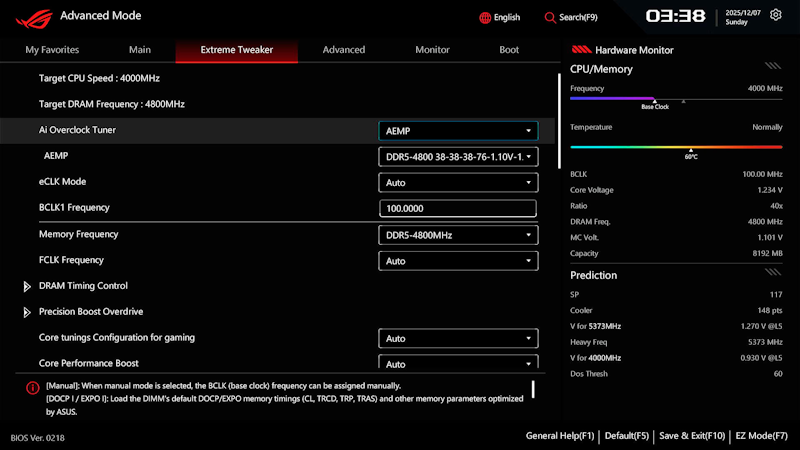Click Save & Exit(F10) button
The height and width of the screenshot is (450, 800).
(x=692, y=436)
